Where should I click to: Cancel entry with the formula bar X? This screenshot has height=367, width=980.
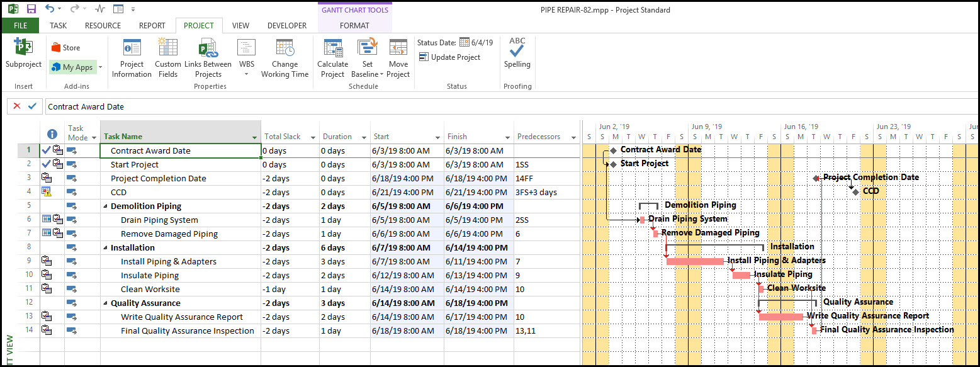click(17, 106)
